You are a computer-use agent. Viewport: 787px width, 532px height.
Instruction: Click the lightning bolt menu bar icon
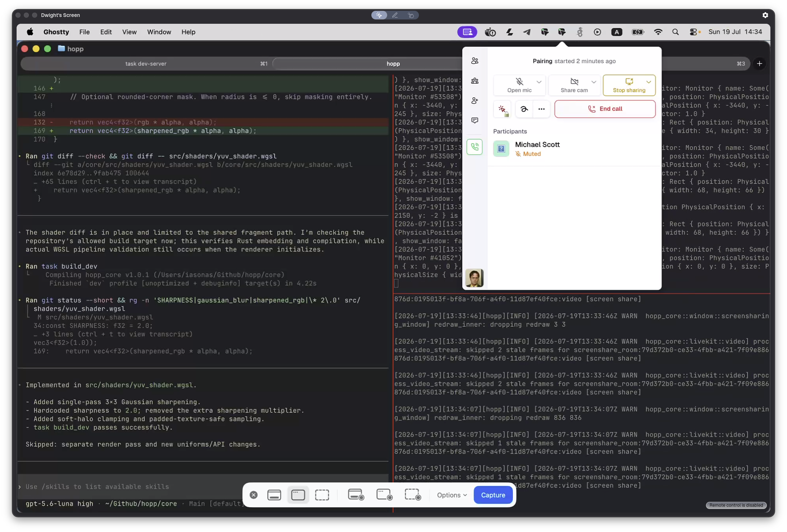click(509, 32)
